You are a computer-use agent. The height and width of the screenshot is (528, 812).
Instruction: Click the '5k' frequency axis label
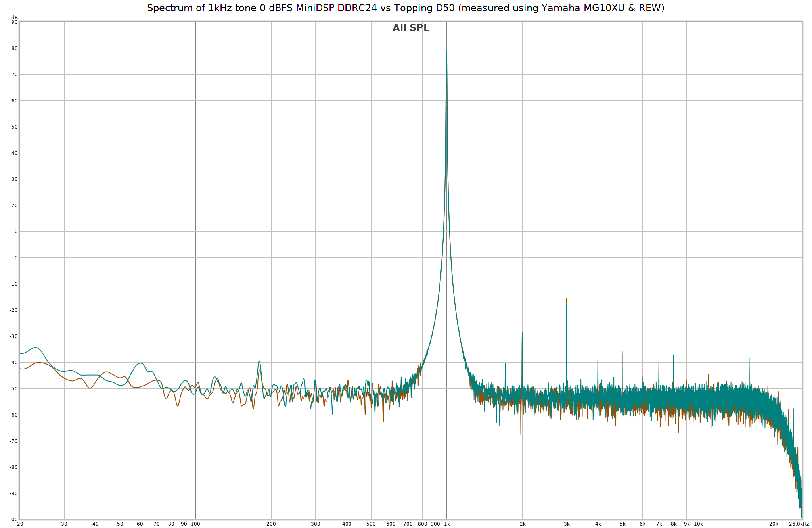point(622,524)
